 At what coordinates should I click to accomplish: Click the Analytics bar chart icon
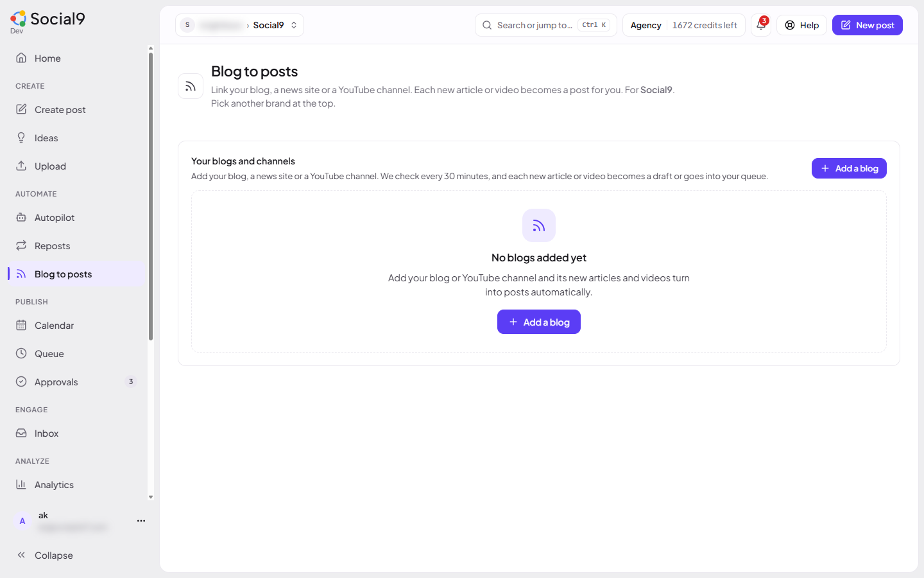(21, 484)
